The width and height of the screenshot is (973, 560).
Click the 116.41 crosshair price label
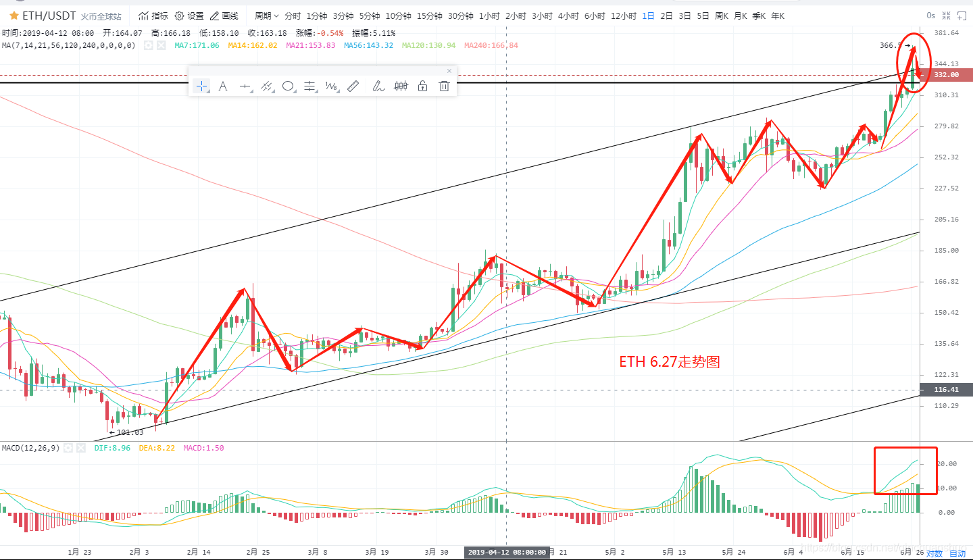click(x=946, y=390)
